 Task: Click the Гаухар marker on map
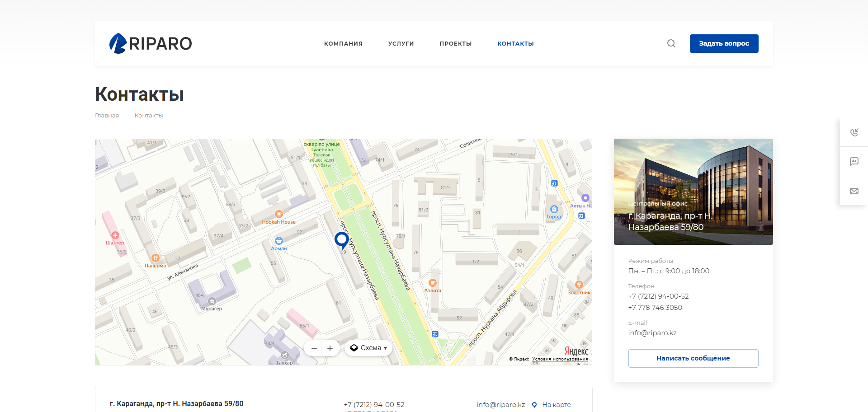(285, 355)
